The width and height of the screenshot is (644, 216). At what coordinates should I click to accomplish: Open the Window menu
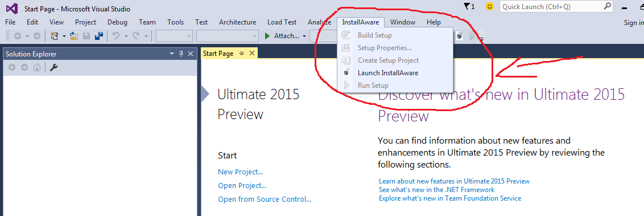[403, 22]
